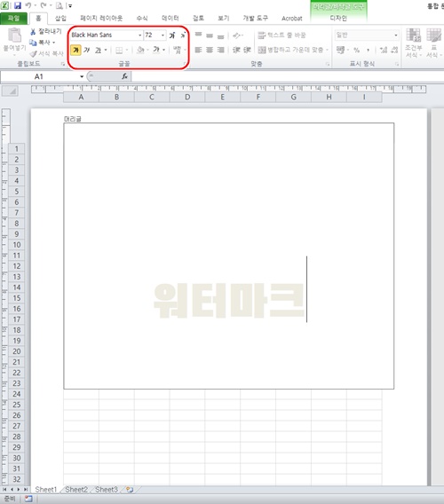Apply percent style with % icon
Screen dimensions: 444x504
click(x=356, y=51)
